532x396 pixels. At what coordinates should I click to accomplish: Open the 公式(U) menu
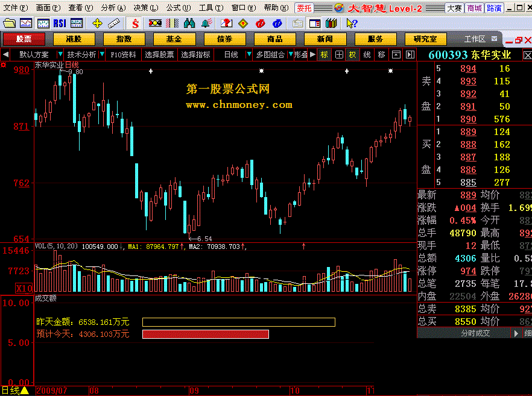pyautogui.click(x=178, y=7)
